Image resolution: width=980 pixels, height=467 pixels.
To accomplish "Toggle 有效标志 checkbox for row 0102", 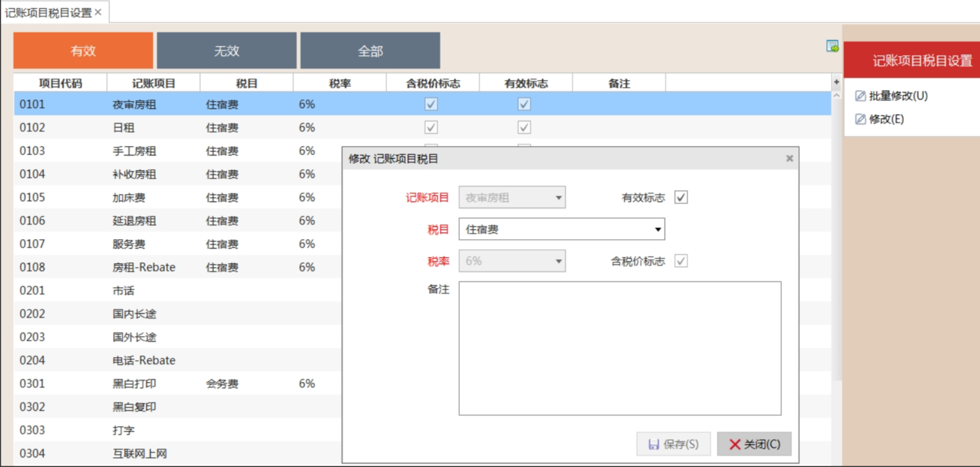I will [524, 127].
